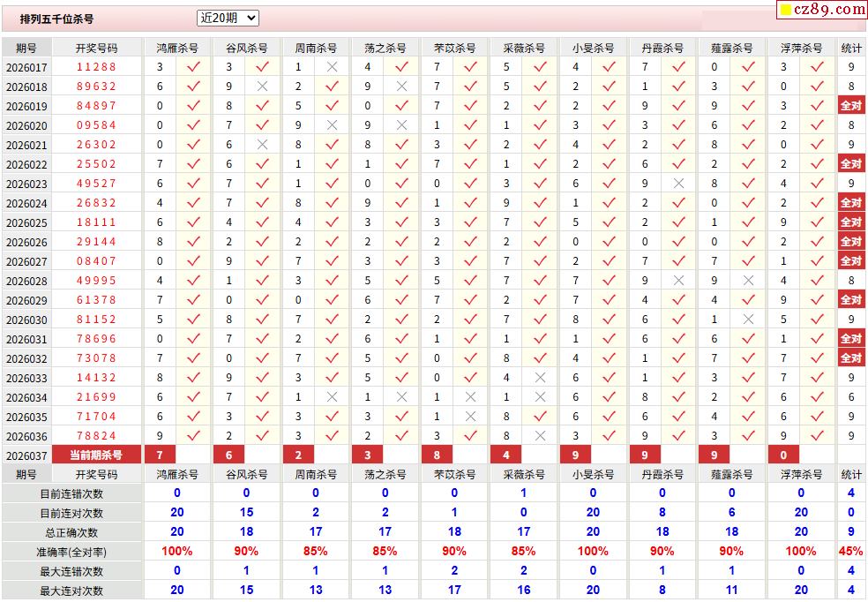Click the 准确率(全对率) row label
The width and height of the screenshot is (868, 602).
click(x=71, y=552)
